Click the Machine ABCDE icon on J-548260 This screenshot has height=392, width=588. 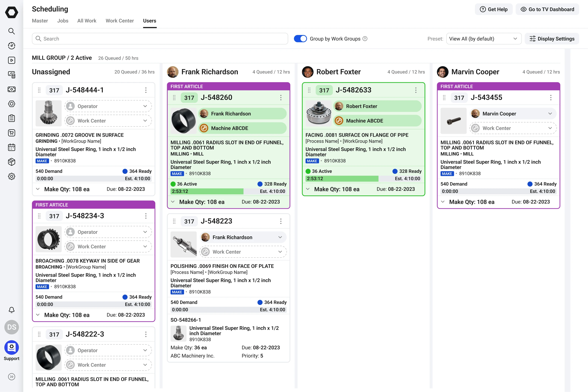pos(204,128)
